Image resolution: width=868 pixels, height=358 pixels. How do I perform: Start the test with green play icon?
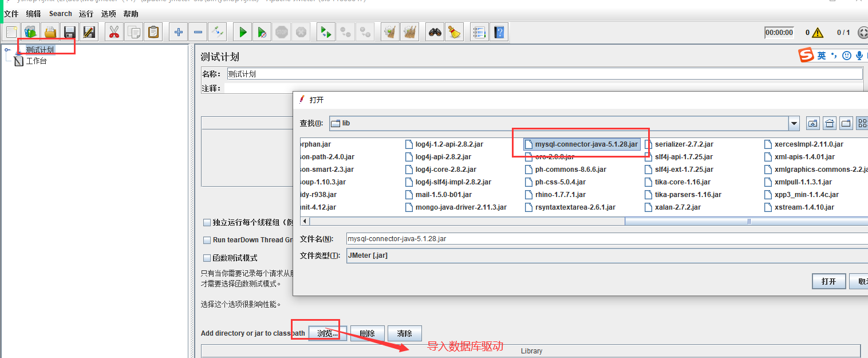[243, 32]
